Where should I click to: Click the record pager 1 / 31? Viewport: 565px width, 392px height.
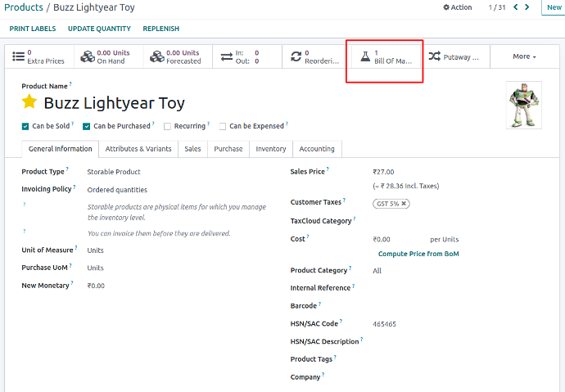tap(497, 7)
